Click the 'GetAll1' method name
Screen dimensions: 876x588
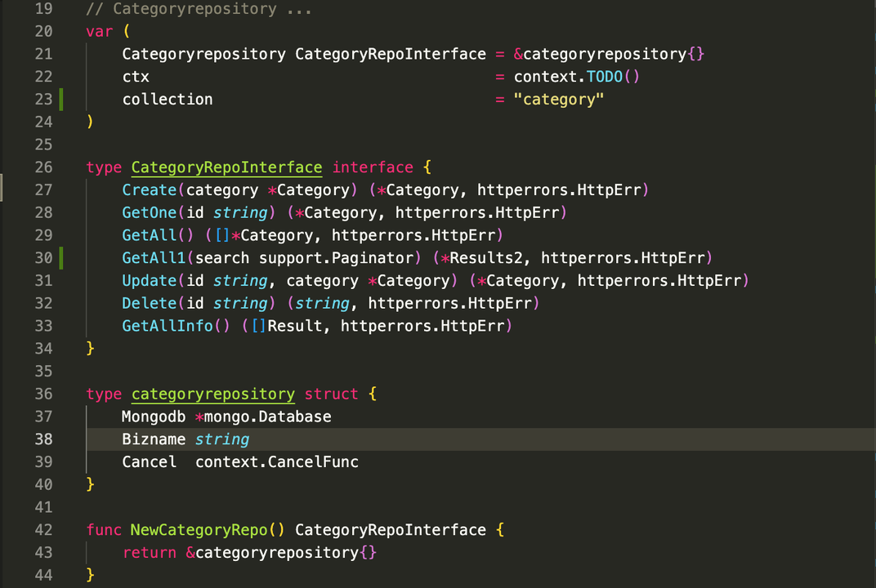[x=154, y=258]
